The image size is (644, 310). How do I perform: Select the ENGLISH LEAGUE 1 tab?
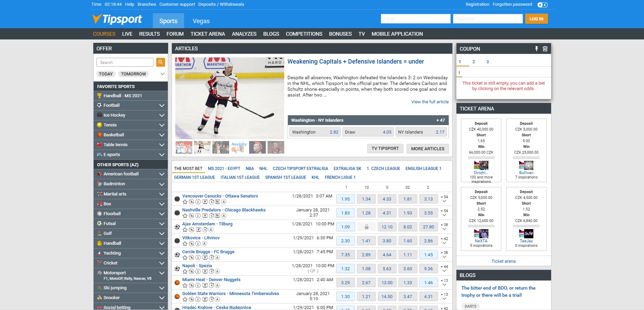(423, 168)
